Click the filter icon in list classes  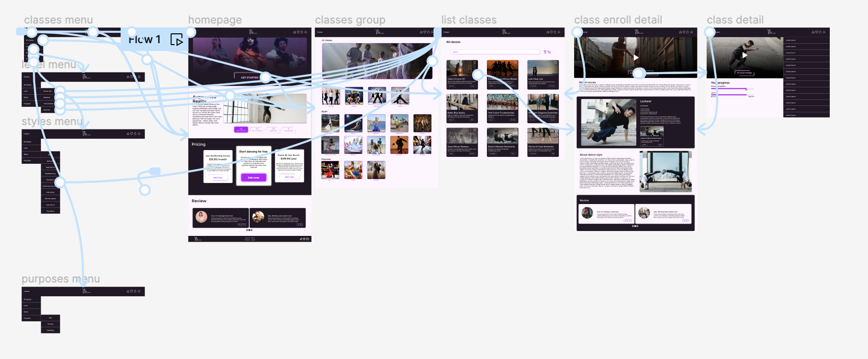pos(545,52)
